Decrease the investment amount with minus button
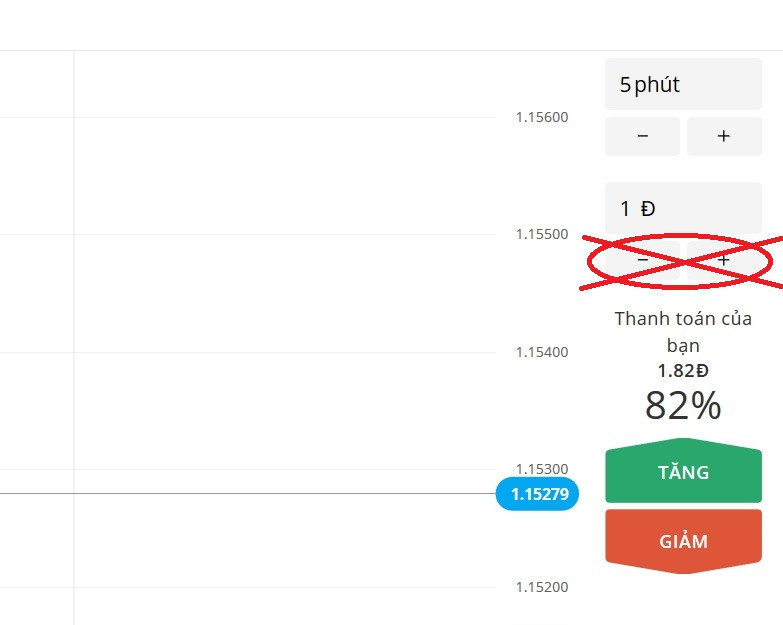 [x=642, y=260]
